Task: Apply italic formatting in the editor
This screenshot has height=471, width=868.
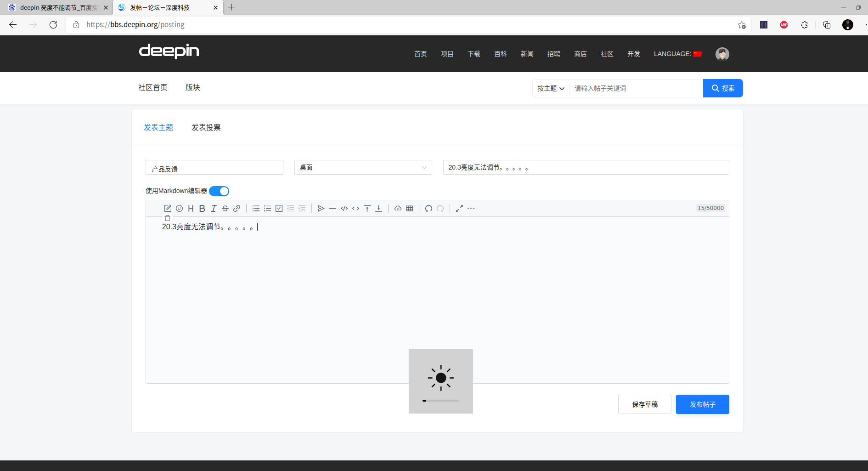Action: pos(214,209)
